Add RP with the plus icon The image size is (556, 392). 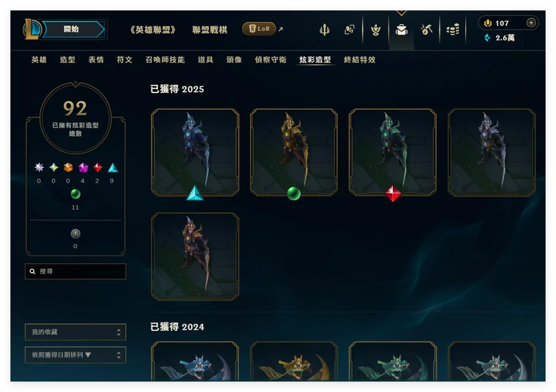[531, 23]
